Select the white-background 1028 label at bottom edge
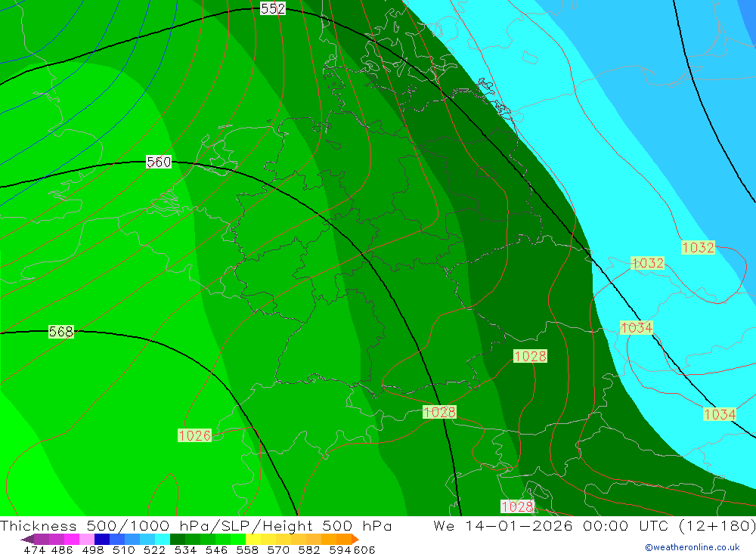 (517, 506)
